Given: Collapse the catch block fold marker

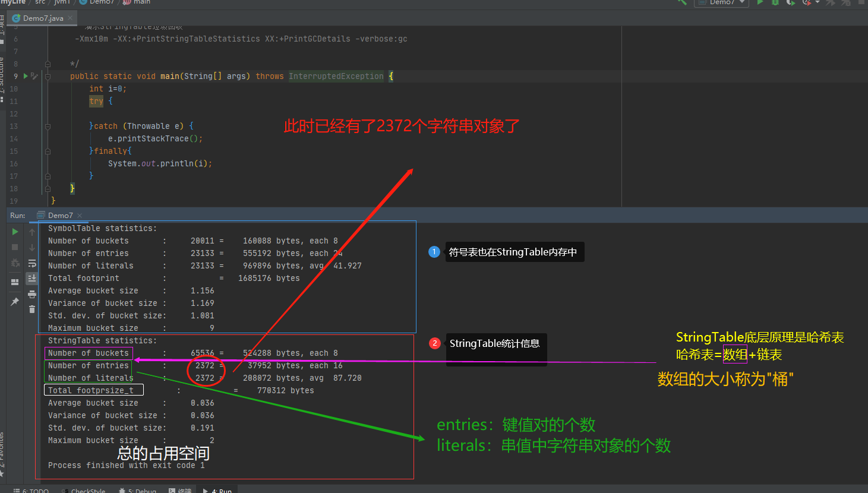Looking at the screenshot, I should coord(48,126).
